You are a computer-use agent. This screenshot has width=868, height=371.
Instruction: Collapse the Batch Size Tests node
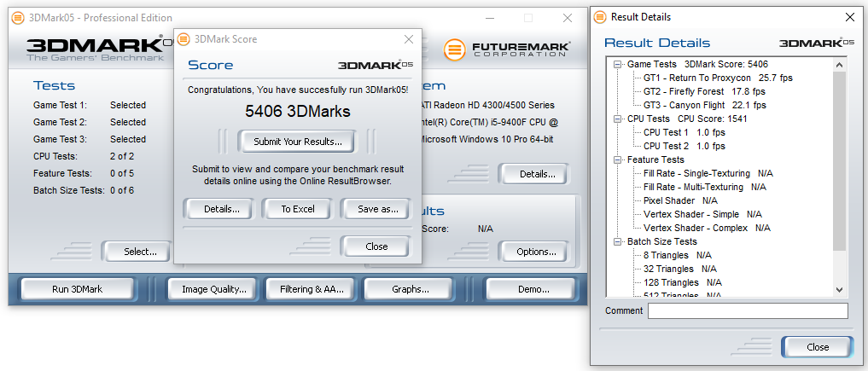618,241
